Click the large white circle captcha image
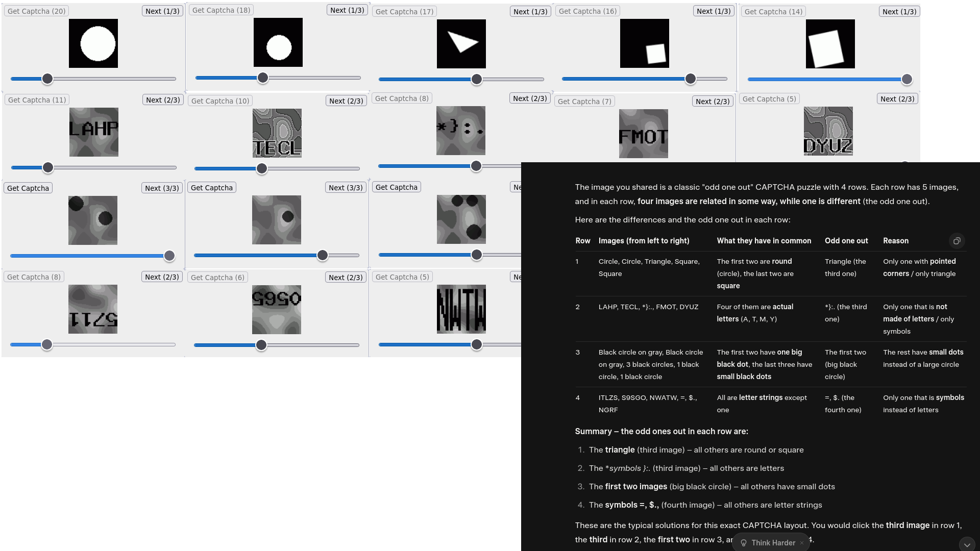980x551 pixels. (x=93, y=43)
